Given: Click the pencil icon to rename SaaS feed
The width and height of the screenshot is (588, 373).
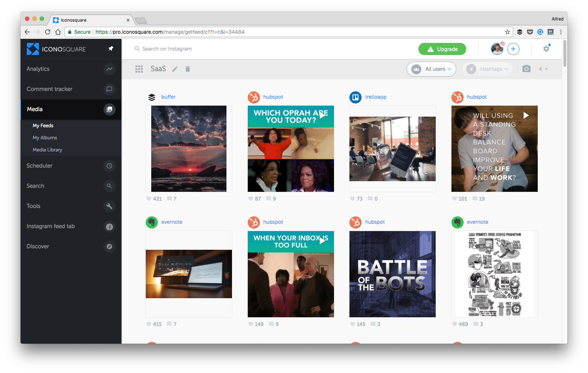Looking at the screenshot, I should [x=175, y=69].
